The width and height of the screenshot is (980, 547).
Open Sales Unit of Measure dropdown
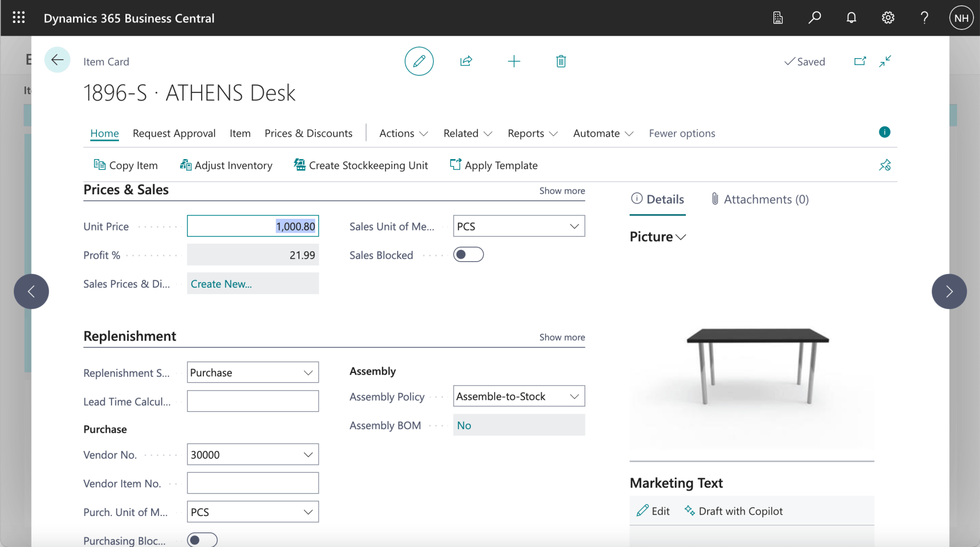[574, 226]
